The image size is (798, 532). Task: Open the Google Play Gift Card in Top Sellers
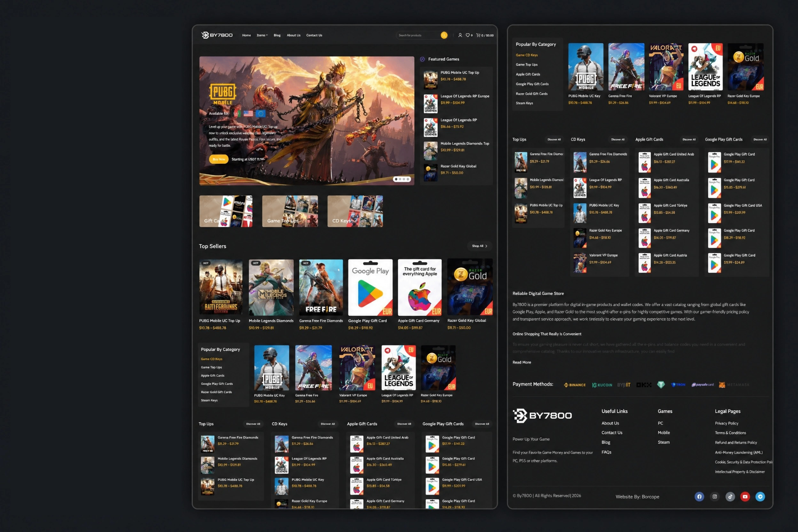coord(370,295)
